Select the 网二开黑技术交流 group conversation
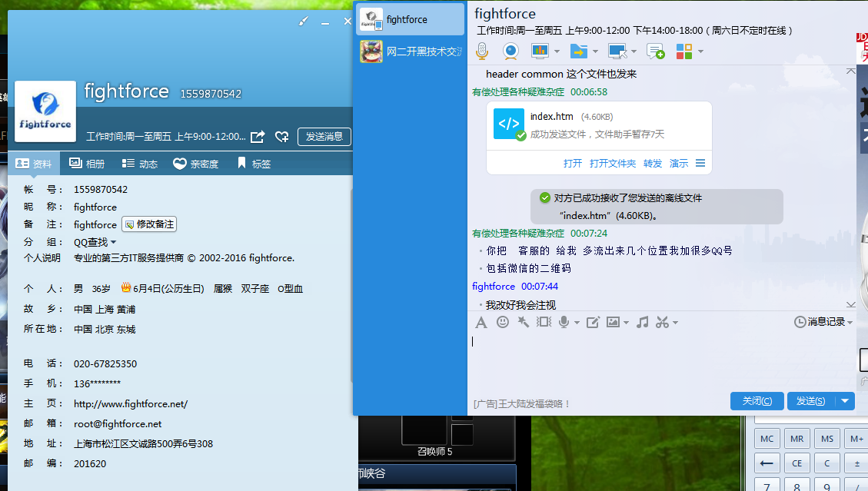Image resolution: width=868 pixels, height=491 pixels. coord(411,51)
